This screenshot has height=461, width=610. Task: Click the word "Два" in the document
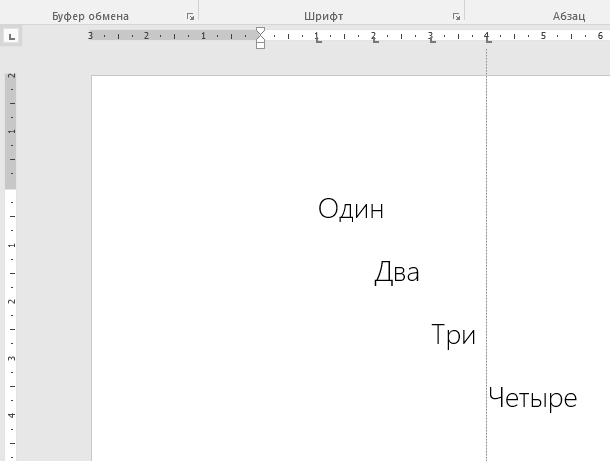click(397, 272)
